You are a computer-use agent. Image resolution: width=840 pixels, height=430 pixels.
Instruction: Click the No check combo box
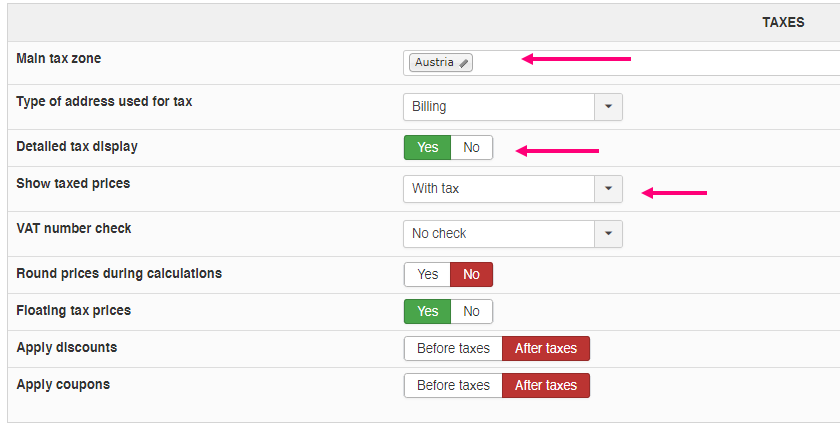(513, 234)
